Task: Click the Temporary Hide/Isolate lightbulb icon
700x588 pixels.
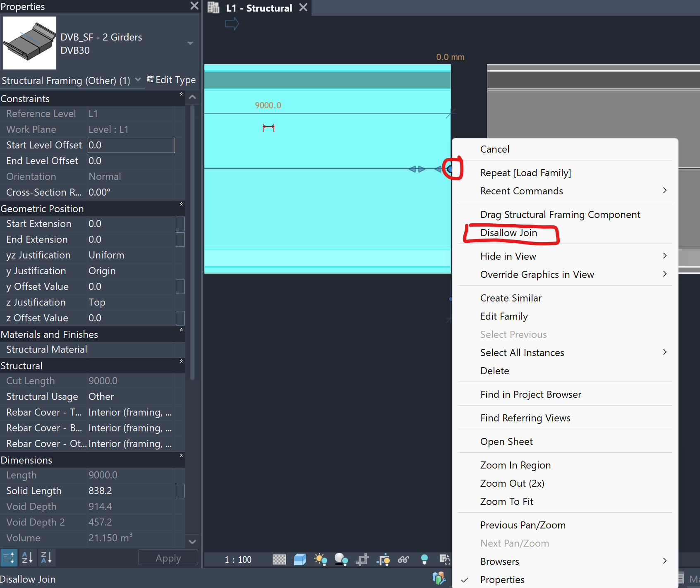Action: 424,559
